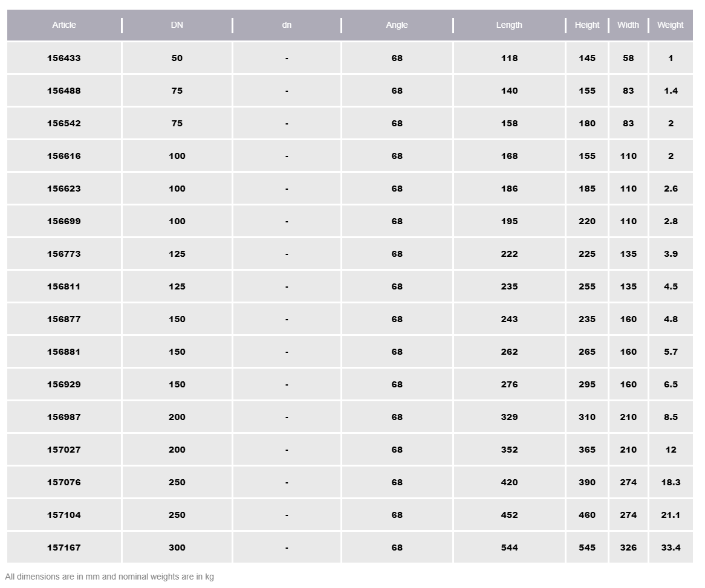Select the Angle column header

[397, 25]
